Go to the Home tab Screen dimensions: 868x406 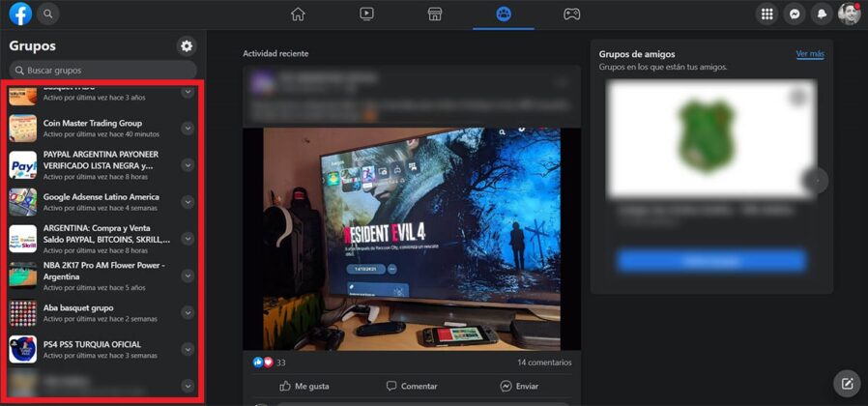click(298, 14)
